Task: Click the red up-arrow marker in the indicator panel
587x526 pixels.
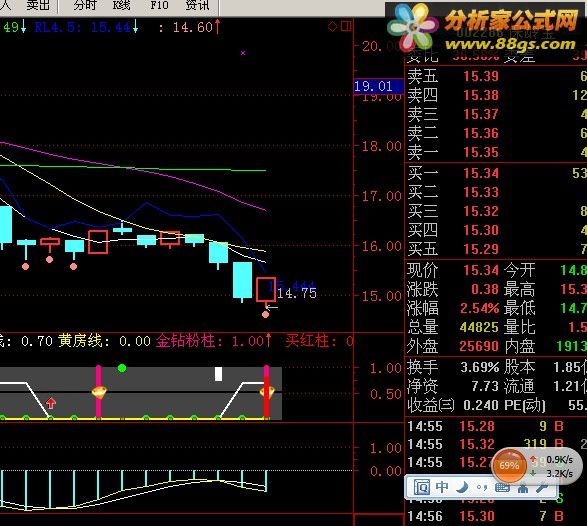Action: coord(51,403)
